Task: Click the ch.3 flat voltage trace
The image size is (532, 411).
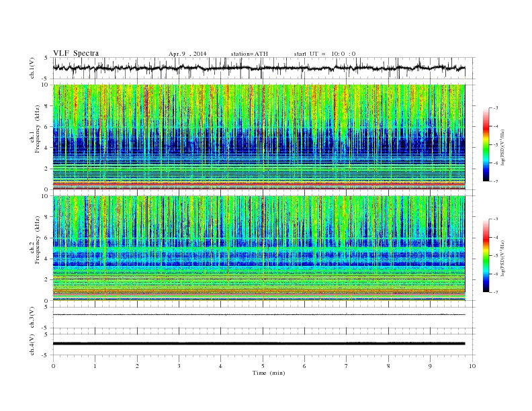Action: [x=259, y=315]
